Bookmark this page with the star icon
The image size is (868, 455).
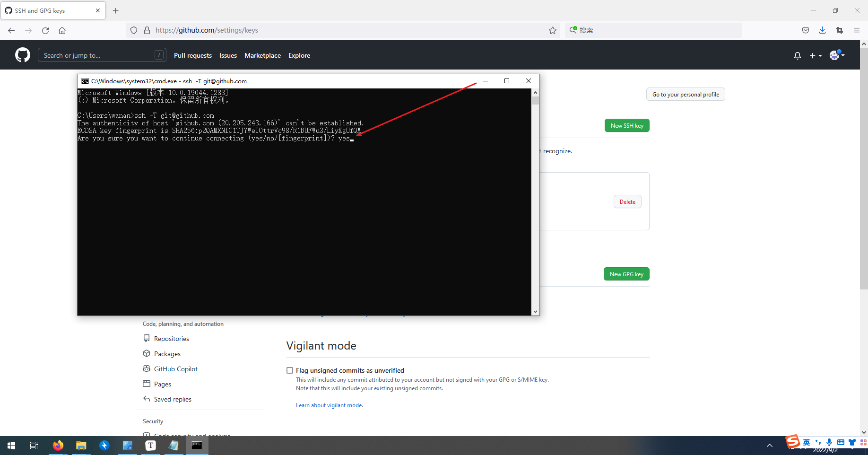pos(553,30)
